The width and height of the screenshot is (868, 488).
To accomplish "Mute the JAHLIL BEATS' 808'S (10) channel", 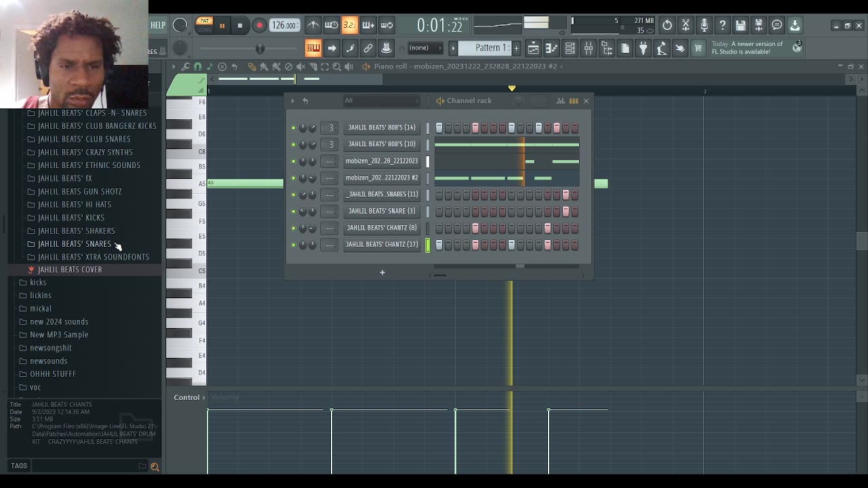I will [294, 144].
